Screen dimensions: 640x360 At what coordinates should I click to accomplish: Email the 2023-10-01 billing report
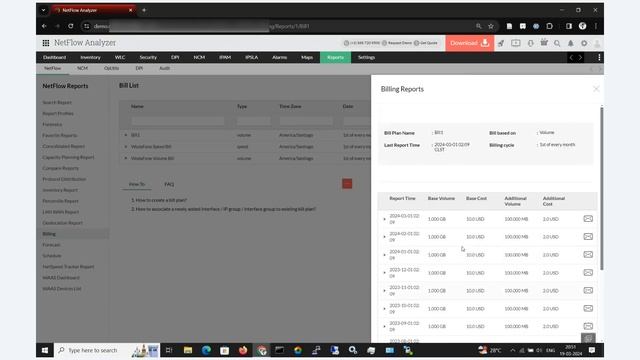click(588, 309)
